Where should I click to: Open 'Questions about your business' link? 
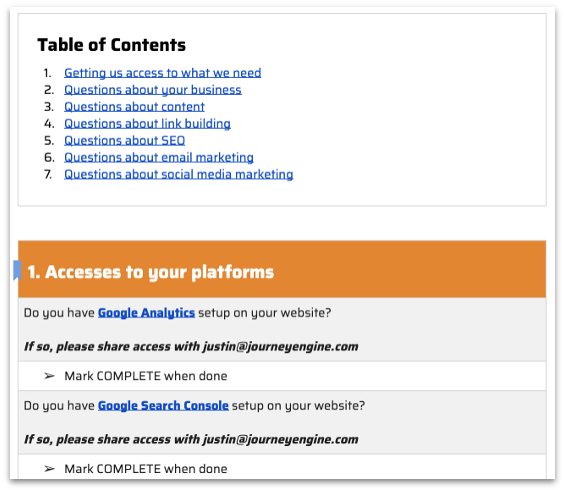[153, 90]
